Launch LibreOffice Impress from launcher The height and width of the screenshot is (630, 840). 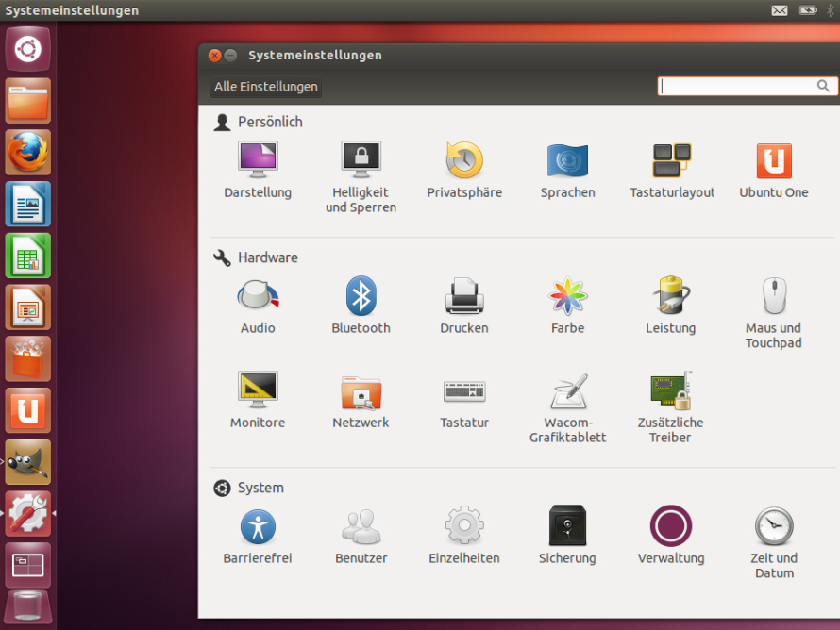(28, 307)
